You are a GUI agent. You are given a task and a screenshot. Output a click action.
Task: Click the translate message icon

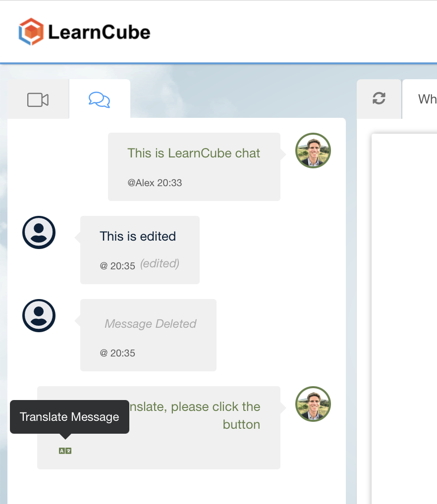(65, 451)
